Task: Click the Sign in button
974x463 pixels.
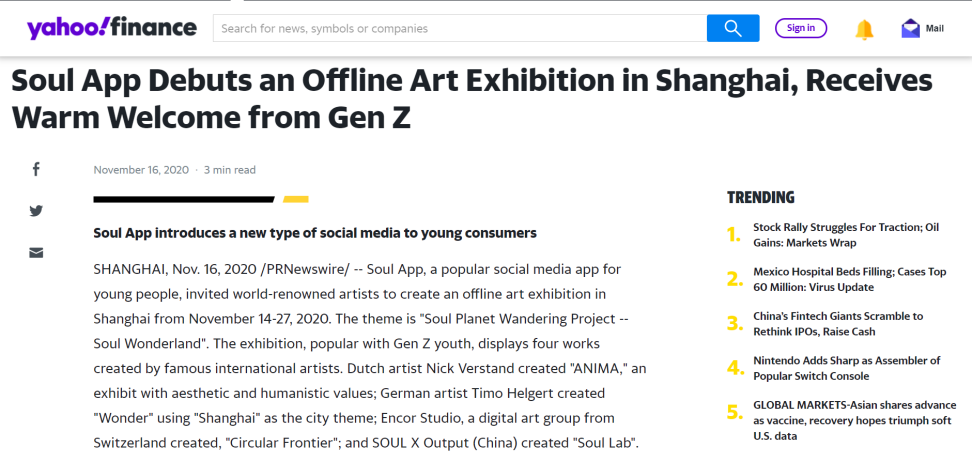Action: click(801, 28)
